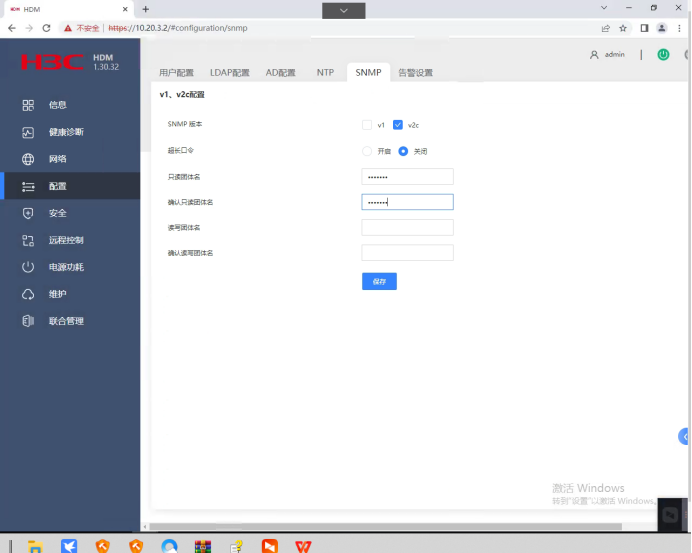
Task: Click the 读写团体名 input field
Action: click(x=407, y=227)
